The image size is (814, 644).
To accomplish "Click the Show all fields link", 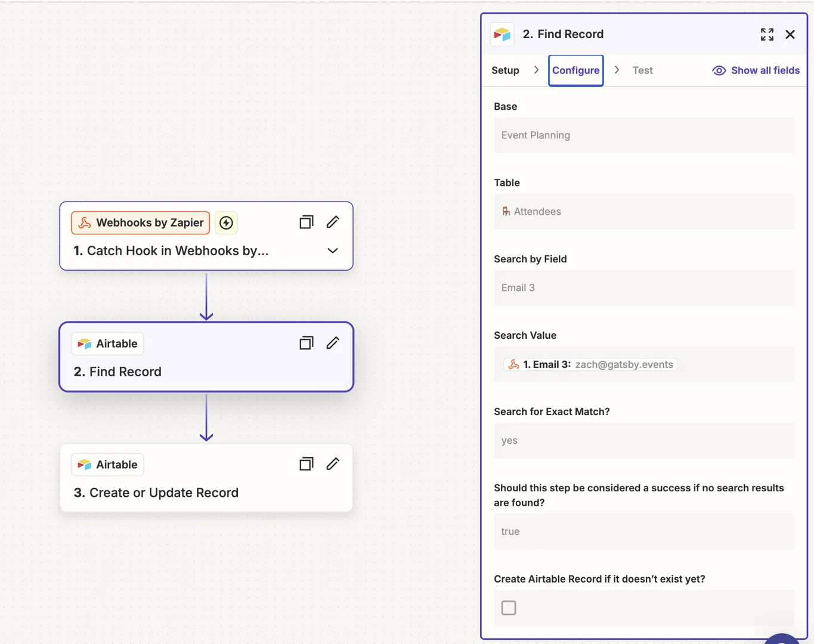I will (765, 70).
